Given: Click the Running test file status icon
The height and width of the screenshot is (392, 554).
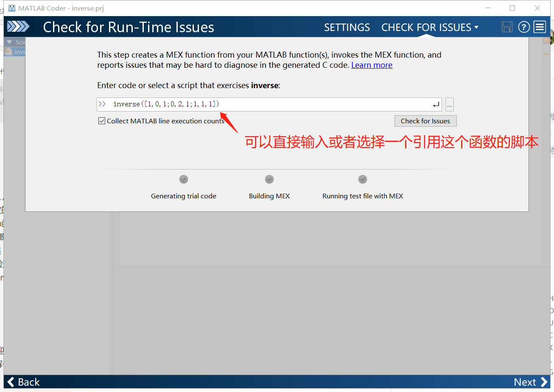Looking at the screenshot, I should pyautogui.click(x=363, y=179).
